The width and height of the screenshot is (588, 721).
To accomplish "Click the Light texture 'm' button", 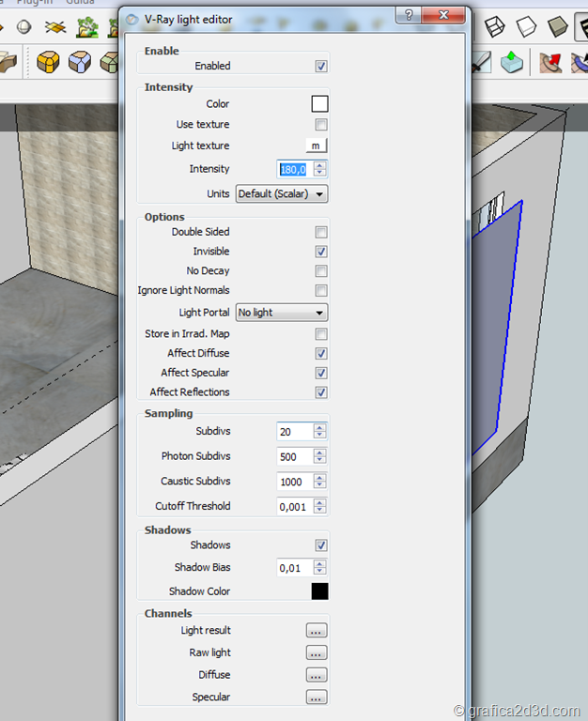I will coord(316,146).
